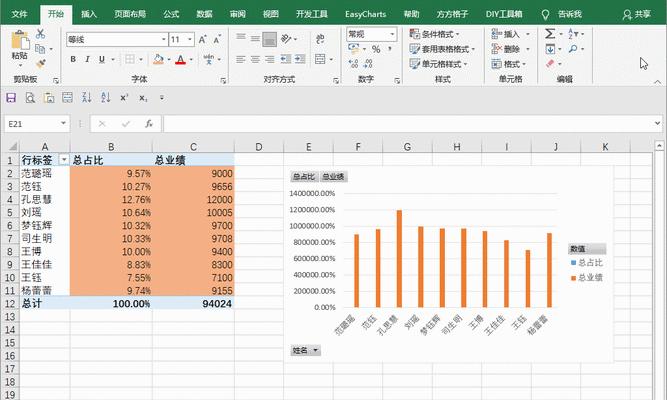Click the AutoSum sigma icon
The image size is (667, 400).
(x=550, y=34)
